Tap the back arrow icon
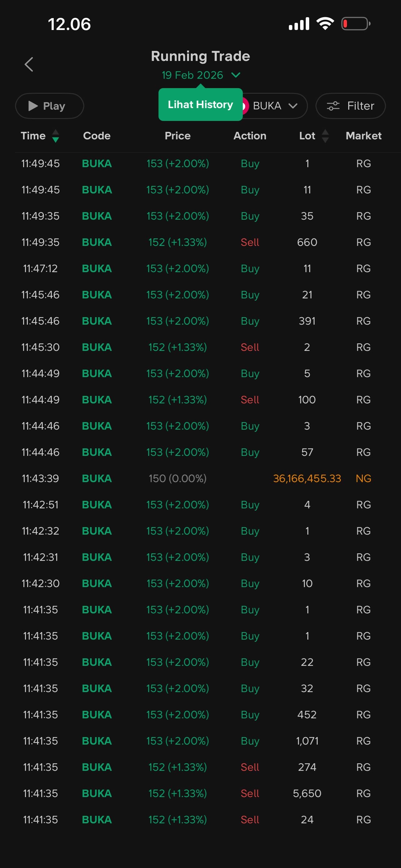The image size is (401, 868). (29, 64)
